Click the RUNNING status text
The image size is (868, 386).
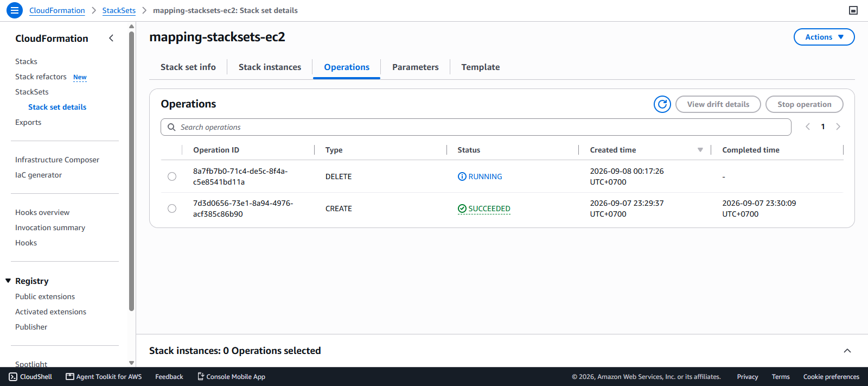point(485,176)
